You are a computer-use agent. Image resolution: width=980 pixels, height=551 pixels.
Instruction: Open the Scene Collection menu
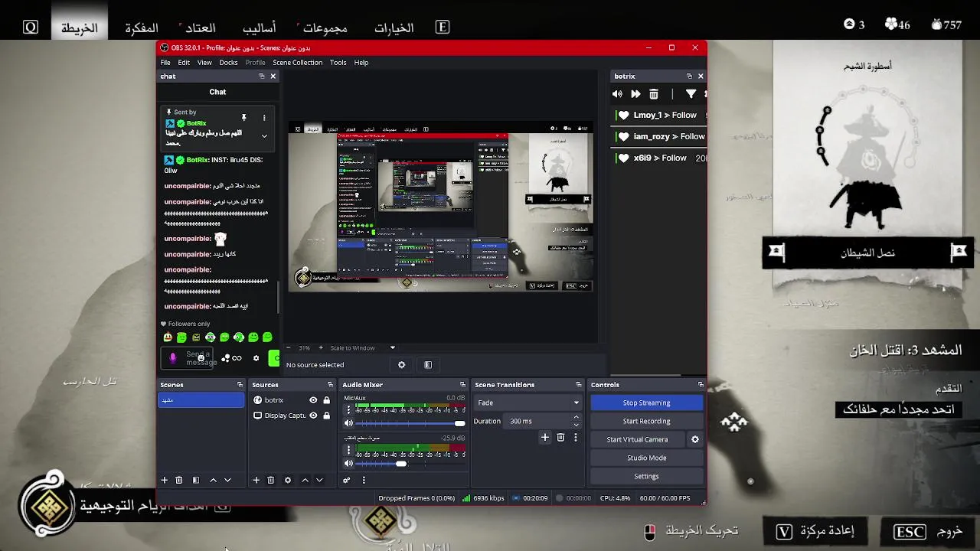click(x=297, y=63)
